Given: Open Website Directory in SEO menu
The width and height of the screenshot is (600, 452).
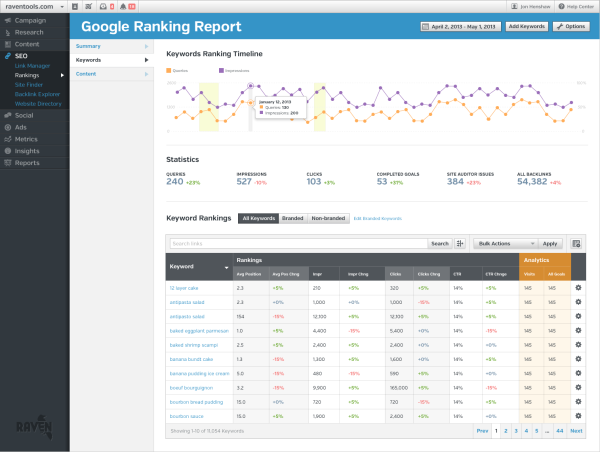Looking at the screenshot, I should click(38, 104).
